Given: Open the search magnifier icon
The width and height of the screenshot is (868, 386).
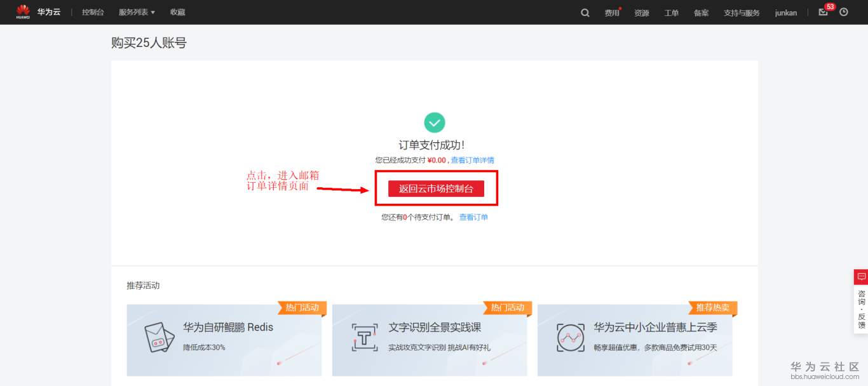Looking at the screenshot, I should [x=585, y=12].
